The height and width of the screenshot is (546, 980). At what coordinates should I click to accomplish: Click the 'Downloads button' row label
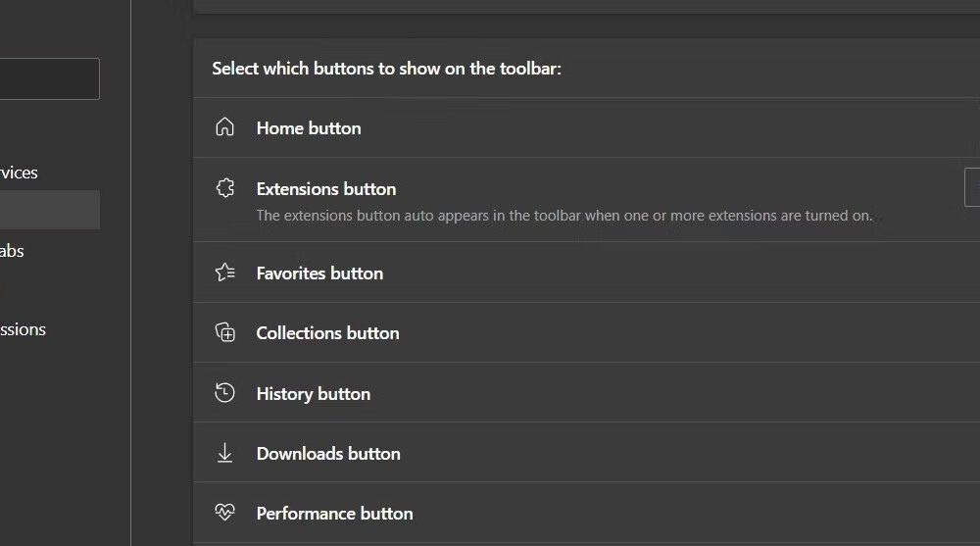[x=328, y=454]
